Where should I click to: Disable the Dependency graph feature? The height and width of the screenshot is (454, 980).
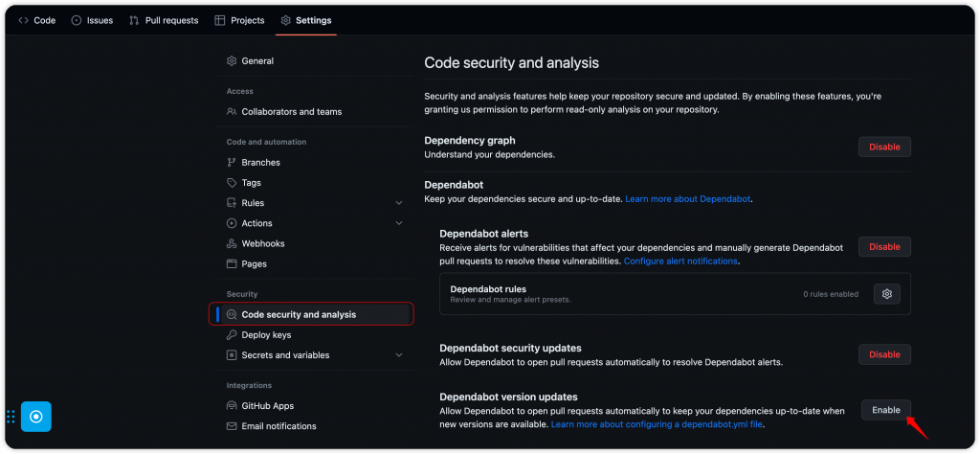[x=884, y=147]
